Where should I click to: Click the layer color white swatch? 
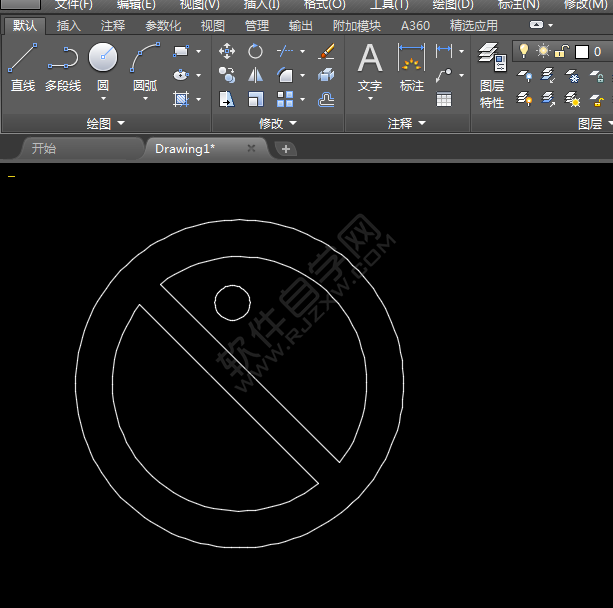pyautogui.click(x=582, y=52)
